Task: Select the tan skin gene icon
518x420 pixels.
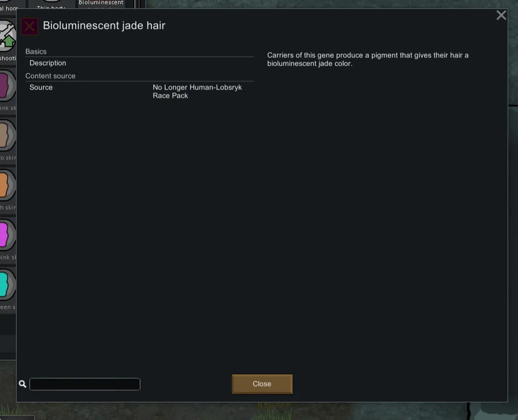Action: click(8, 135)
